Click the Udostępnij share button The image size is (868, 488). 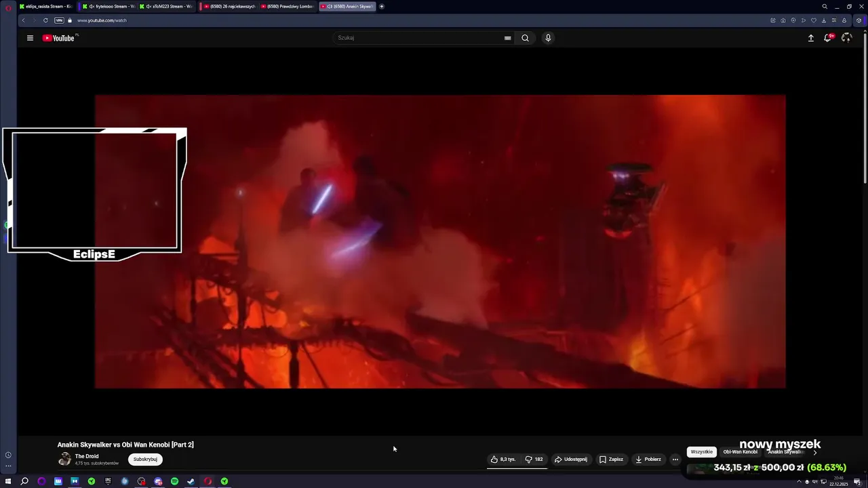[x=571, y=459]
